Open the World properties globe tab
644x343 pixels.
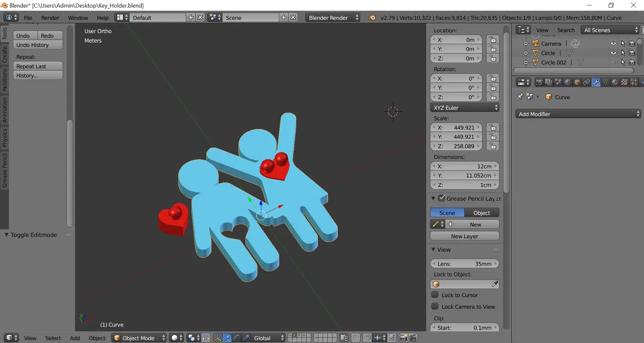click(x=568, y=82)
